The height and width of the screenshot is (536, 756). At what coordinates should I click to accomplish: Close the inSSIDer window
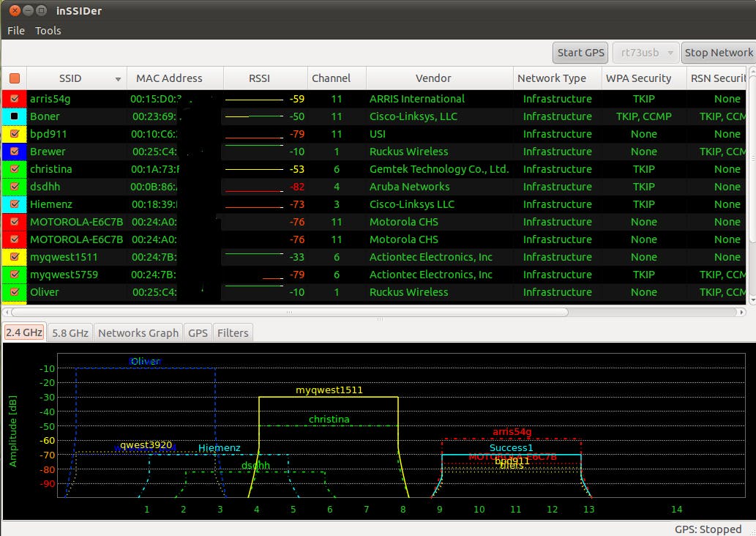tap(15, 10)
